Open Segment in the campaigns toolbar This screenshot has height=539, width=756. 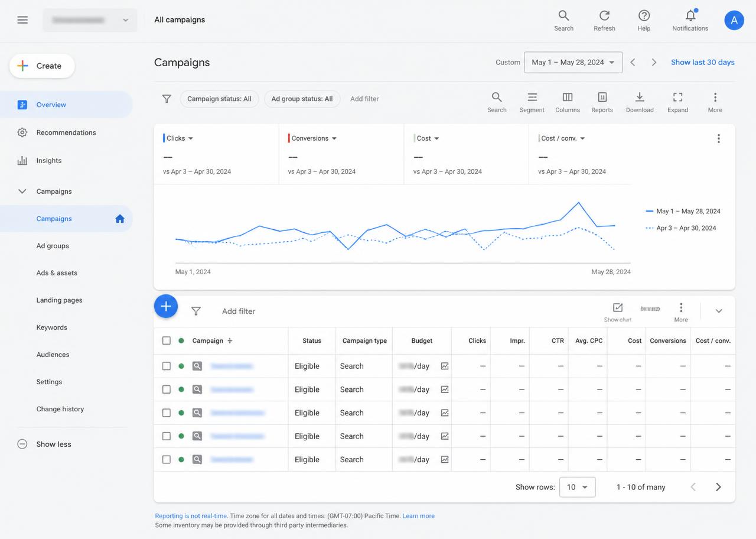532,102
